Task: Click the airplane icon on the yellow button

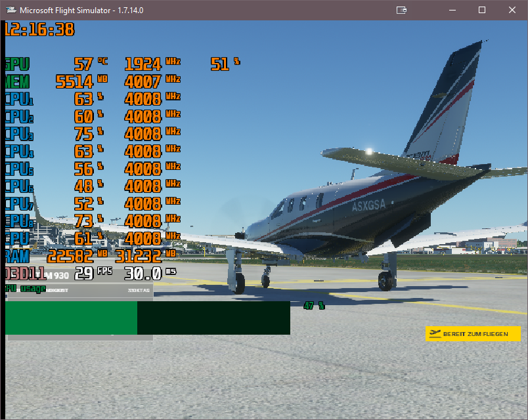Action: [x=435, y=333]
